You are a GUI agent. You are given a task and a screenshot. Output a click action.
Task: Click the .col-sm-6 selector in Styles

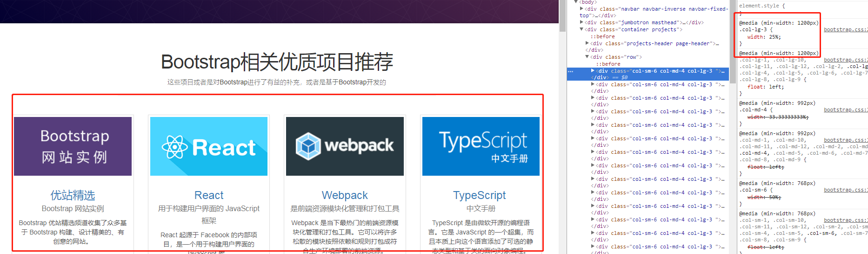753,190
